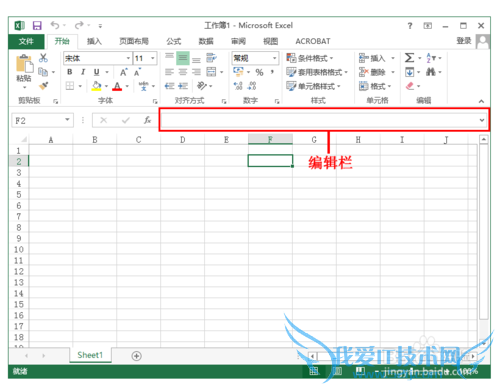Open the fill color dropdown arrow
Screen dimensions: 500x389
pos(106,86)
